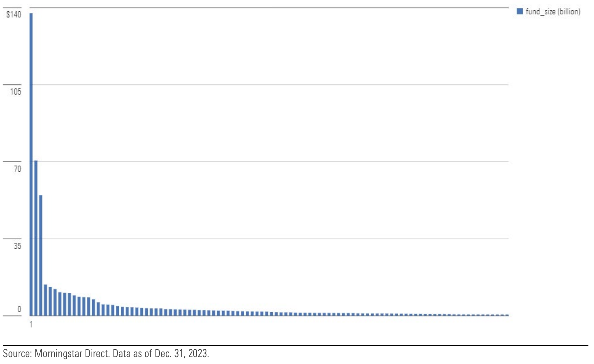The width and height of the screenshot is (594, 364).
Task: Click the "105" y-axis label
Action: pyautogui.click(x=15, y=91)
